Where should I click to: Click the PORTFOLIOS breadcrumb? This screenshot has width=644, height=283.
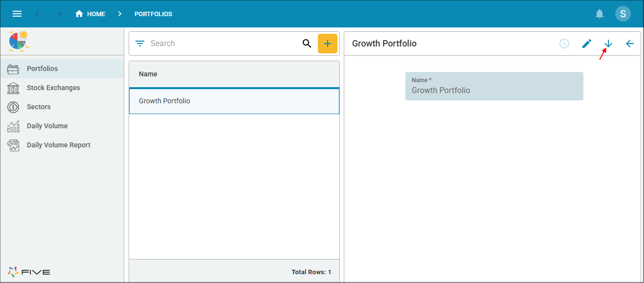153,14
